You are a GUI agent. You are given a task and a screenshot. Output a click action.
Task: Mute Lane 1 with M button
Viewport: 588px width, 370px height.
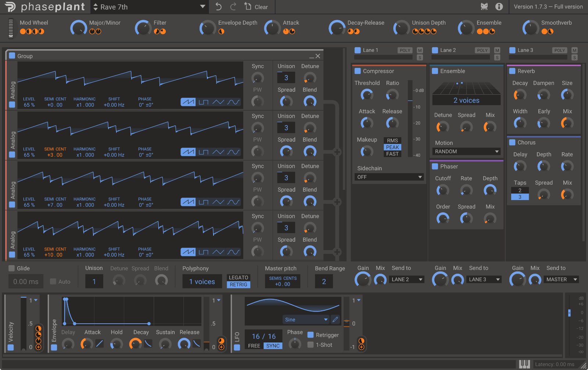coord(420,50)
